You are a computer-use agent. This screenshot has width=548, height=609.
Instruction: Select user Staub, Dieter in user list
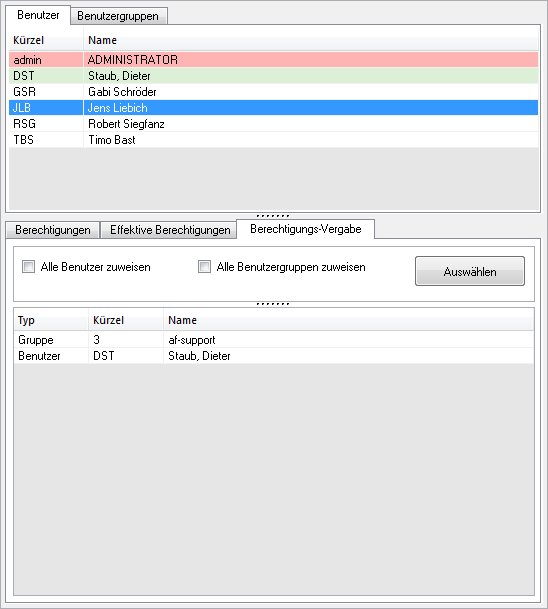(273, 76)
